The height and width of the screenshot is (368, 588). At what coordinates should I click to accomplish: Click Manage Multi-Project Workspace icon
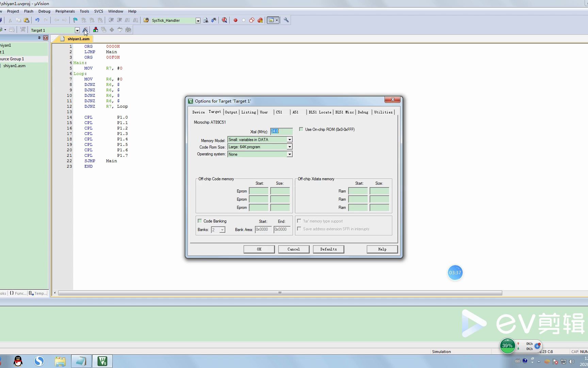pos(104,30)
